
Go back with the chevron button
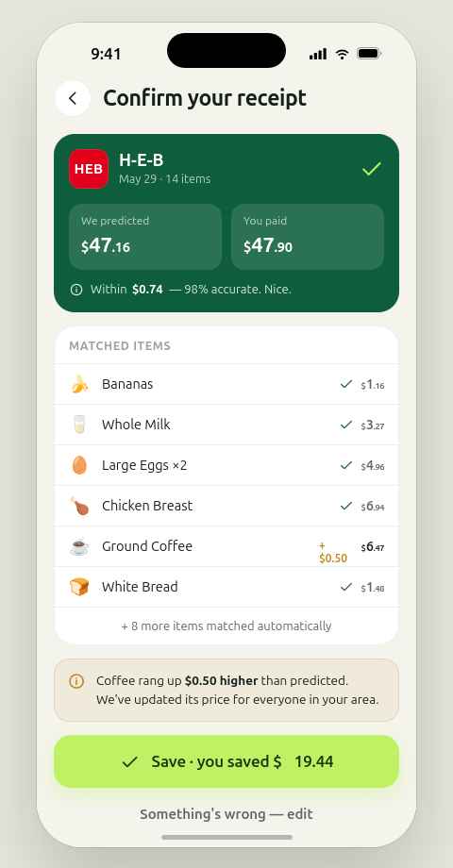click(73, 98)
